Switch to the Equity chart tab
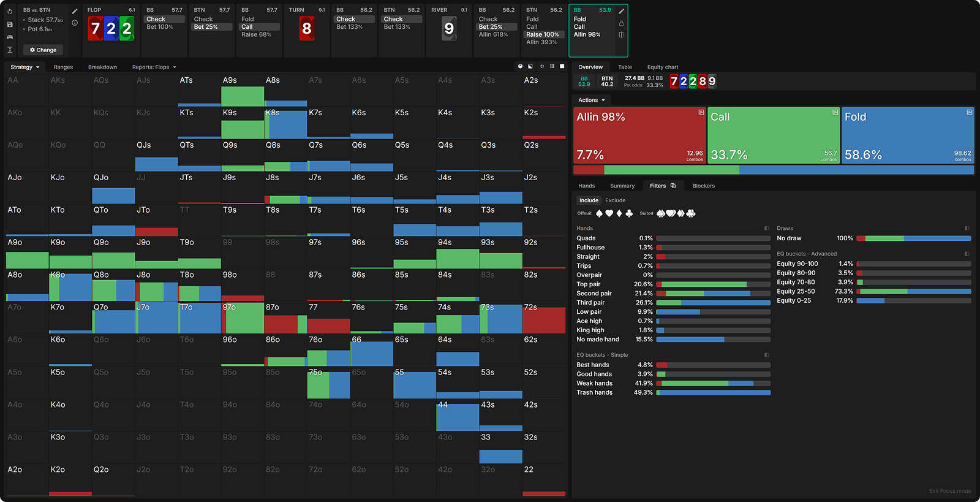The height and width of the screenshot is (502, 980). [662, 67]
